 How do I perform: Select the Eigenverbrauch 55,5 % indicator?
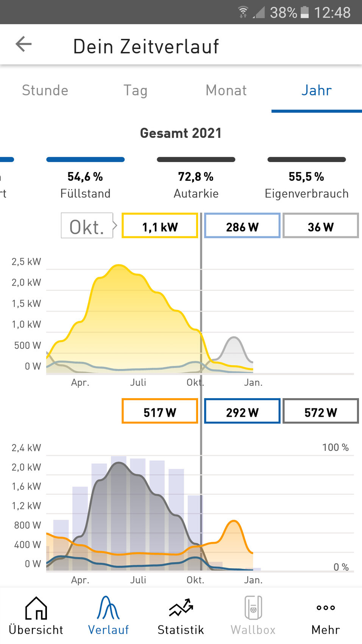coord(306,184)
